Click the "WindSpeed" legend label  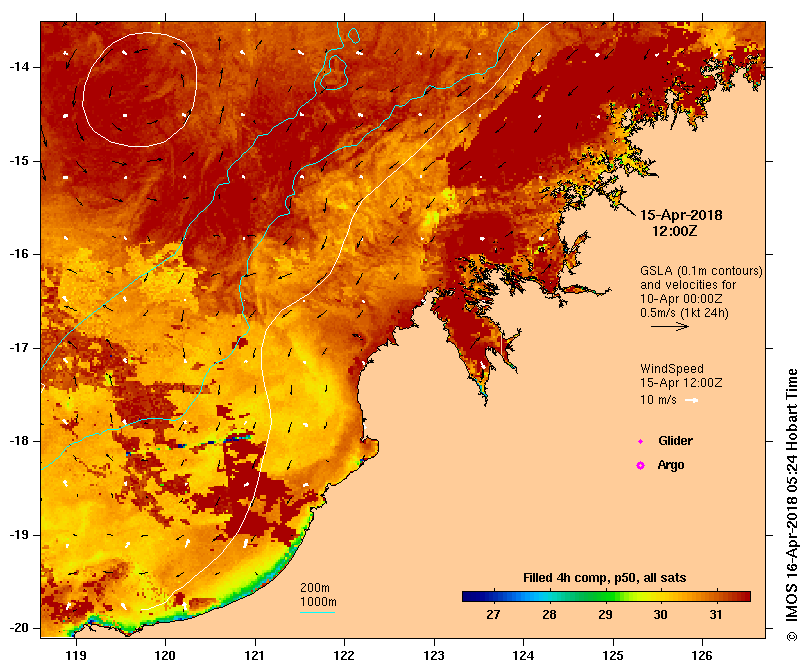pos(672,369)
